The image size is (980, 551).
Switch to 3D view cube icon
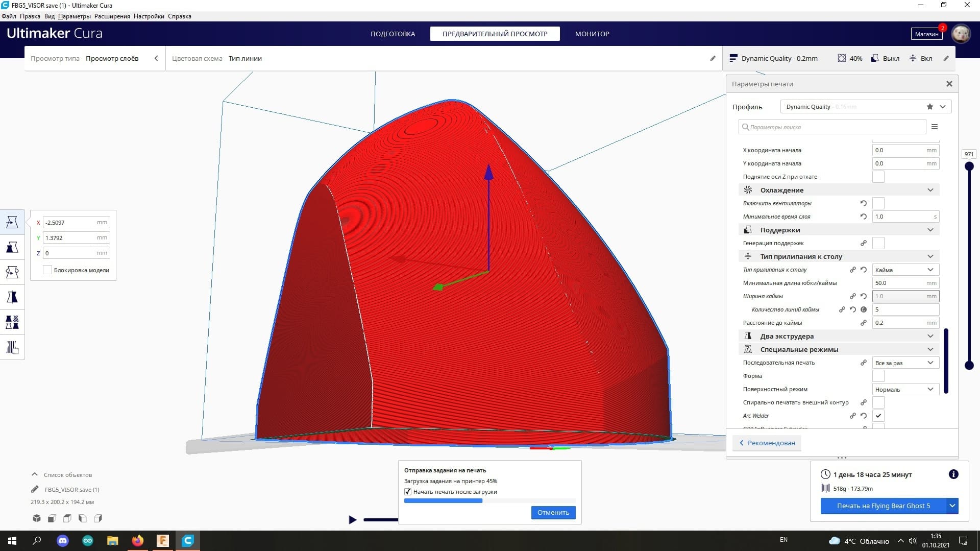click(x=37, y=518)
